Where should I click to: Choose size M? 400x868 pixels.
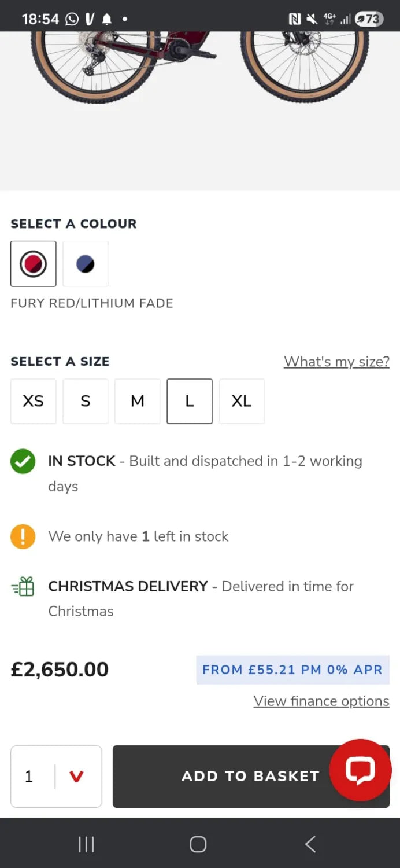tap(138, 401)
